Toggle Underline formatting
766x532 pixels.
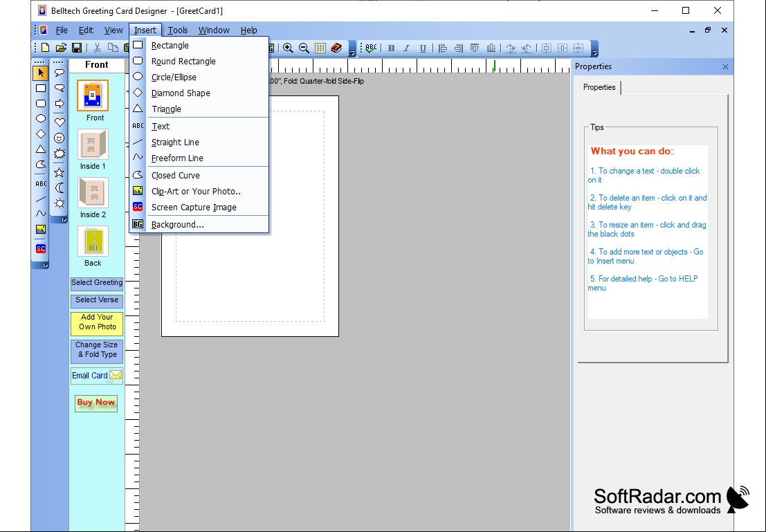pos(423,48)
